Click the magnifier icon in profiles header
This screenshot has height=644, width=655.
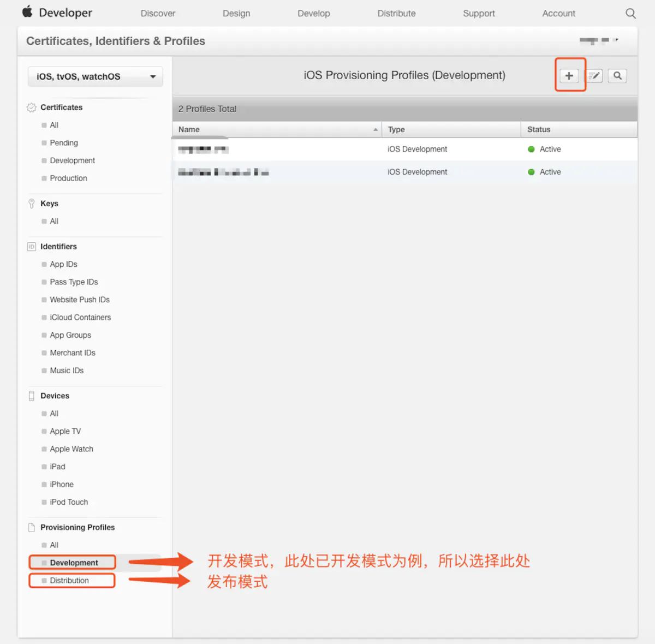pyautogui.click(x=617, y=76)
